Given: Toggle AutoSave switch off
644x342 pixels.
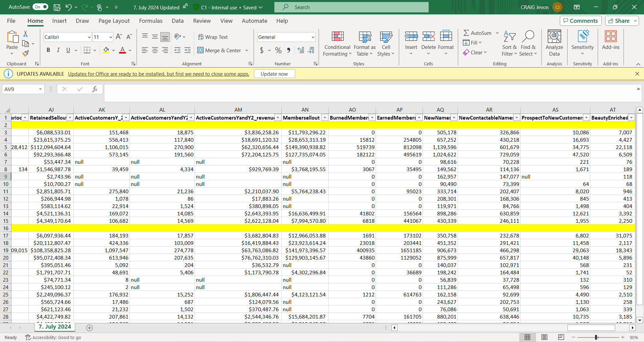Looking at the screenshot, I should click(41, 7).
